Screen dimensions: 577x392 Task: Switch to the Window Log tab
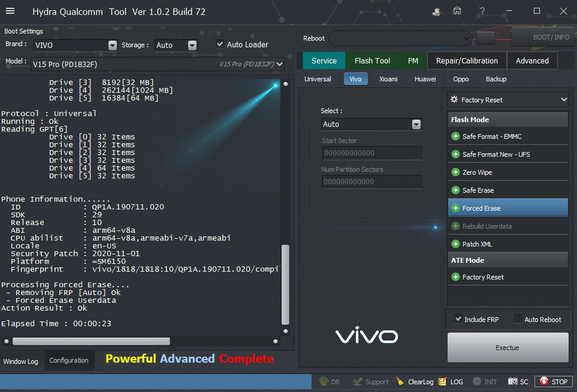[x=20, y=361]
